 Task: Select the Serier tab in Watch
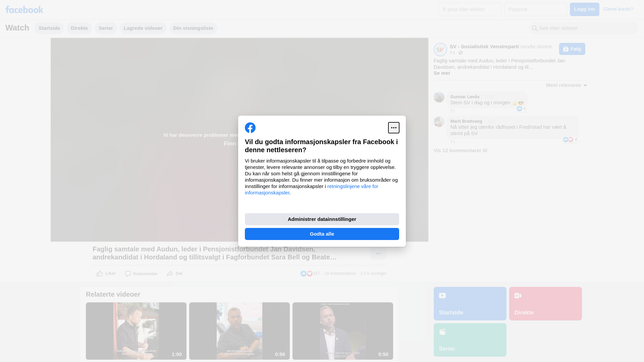point(106,28)
